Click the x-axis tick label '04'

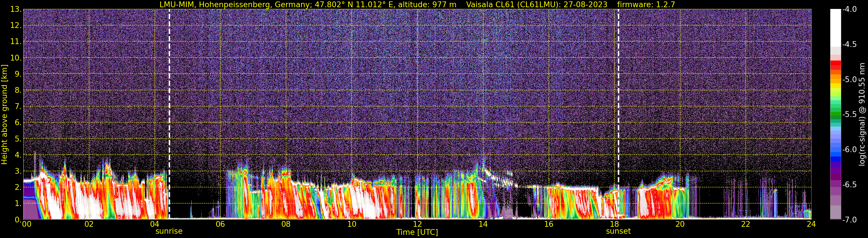pos(154,224)
